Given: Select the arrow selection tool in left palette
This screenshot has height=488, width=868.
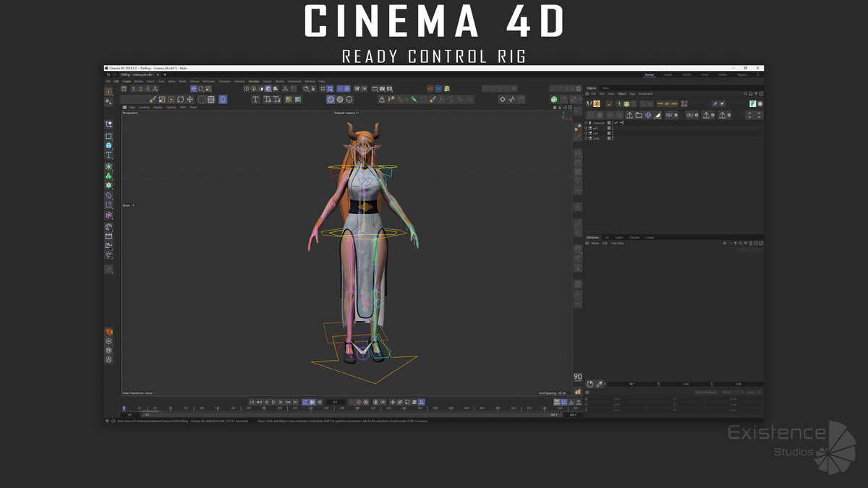Looking at the screenshot, I should (x=109, y=92).
